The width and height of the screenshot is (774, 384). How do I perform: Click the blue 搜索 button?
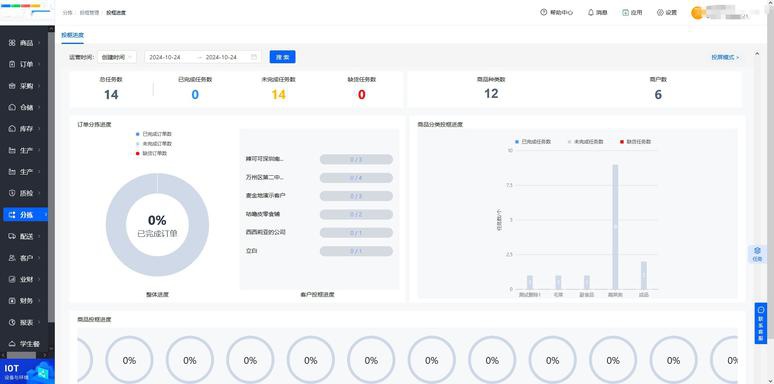(282, 57)
